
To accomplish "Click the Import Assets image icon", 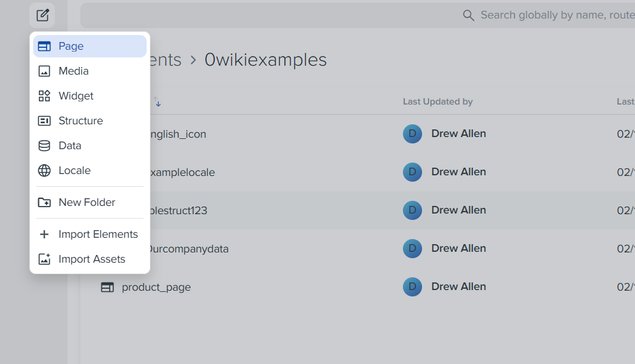I will tap(44, 259).
